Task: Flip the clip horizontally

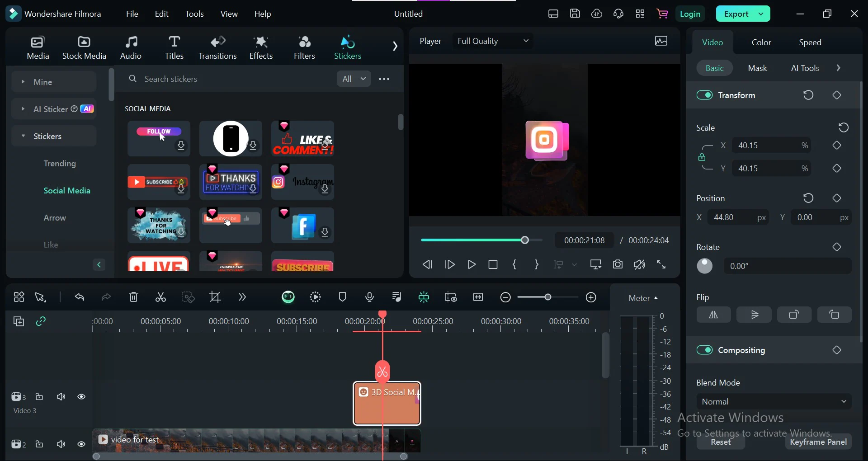Action: pyautogui.click(x=713, y=315)
